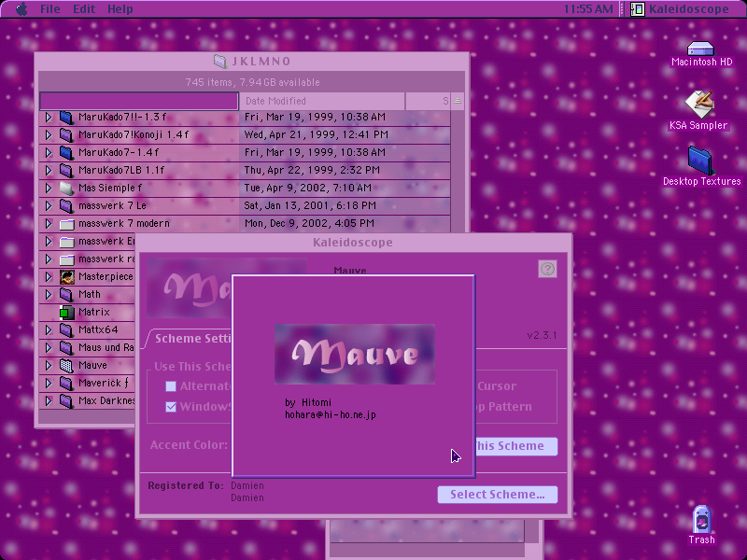Image resolution: width=747 pixels, height=560 pixels.
Task: Select the Max Darkness folder icon
Action: tap(66, 400)
